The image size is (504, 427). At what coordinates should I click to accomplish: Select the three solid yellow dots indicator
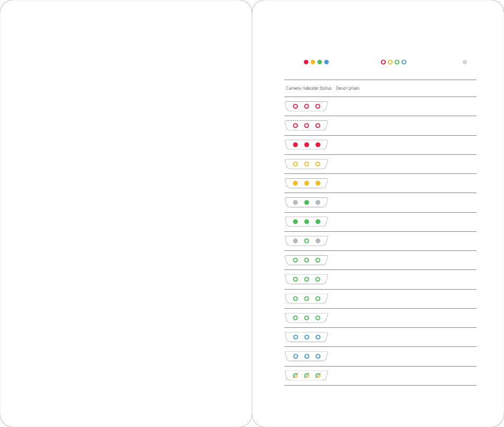point(306,183)
